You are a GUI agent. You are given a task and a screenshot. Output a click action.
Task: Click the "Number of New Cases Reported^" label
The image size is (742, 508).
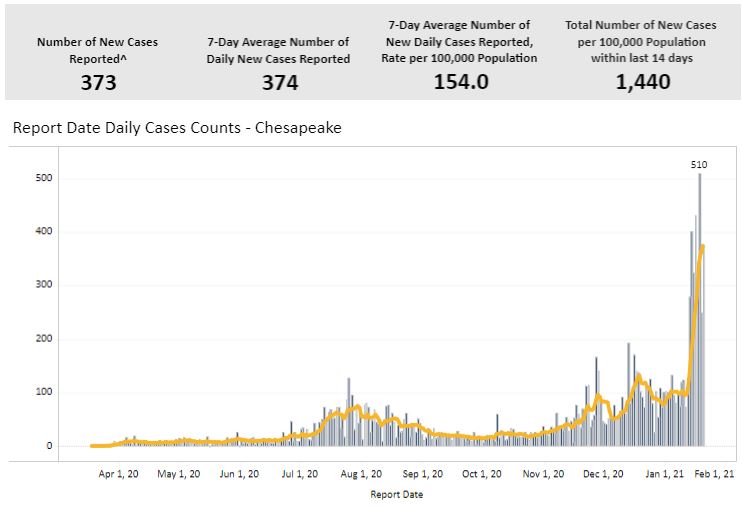(x=98, y=50)
